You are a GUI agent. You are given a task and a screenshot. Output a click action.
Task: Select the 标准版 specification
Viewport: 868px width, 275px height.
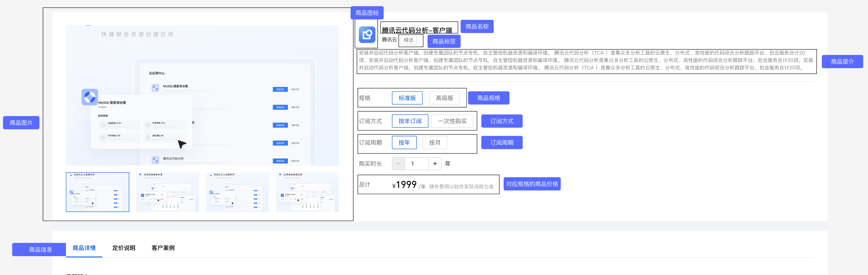(407, 98)
